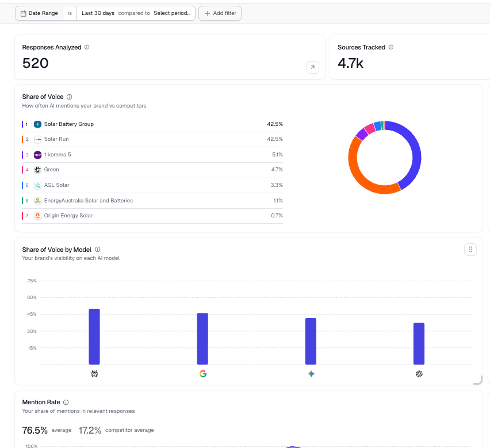
Task: Open the Last 30 days period dropdown
Action: [98, 13]
